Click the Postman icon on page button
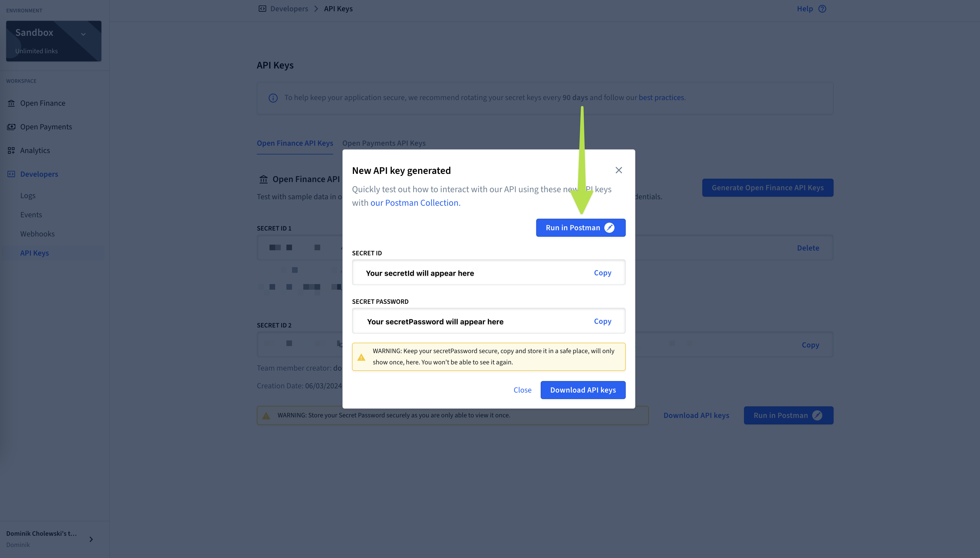 817,415
